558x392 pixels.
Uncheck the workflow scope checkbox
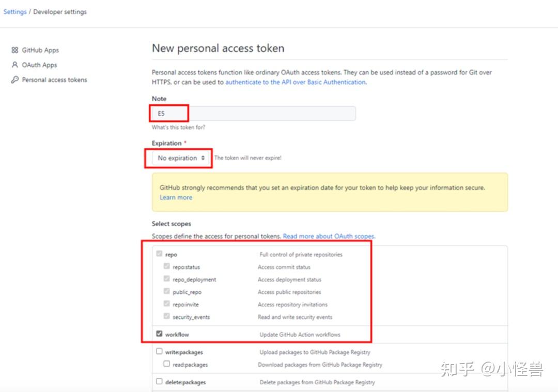[159, 334]
